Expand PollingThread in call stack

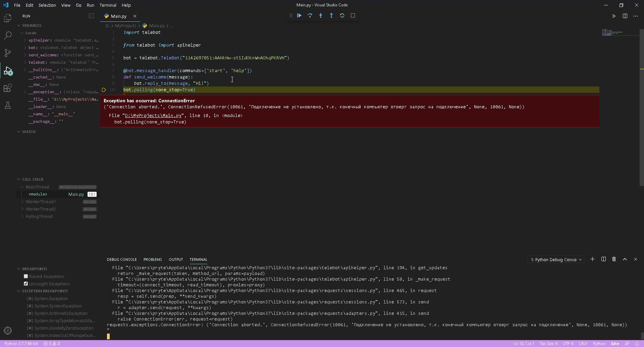point(22,217)
